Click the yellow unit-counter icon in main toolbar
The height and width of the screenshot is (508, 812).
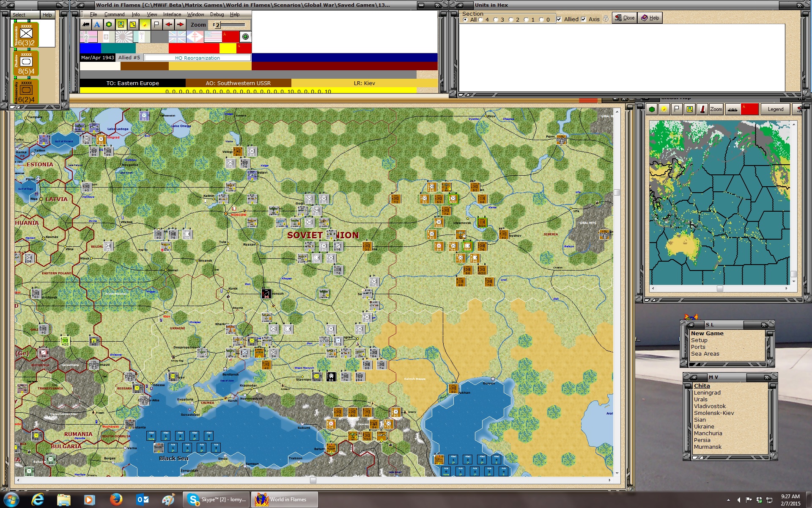[x=121, y=25]
